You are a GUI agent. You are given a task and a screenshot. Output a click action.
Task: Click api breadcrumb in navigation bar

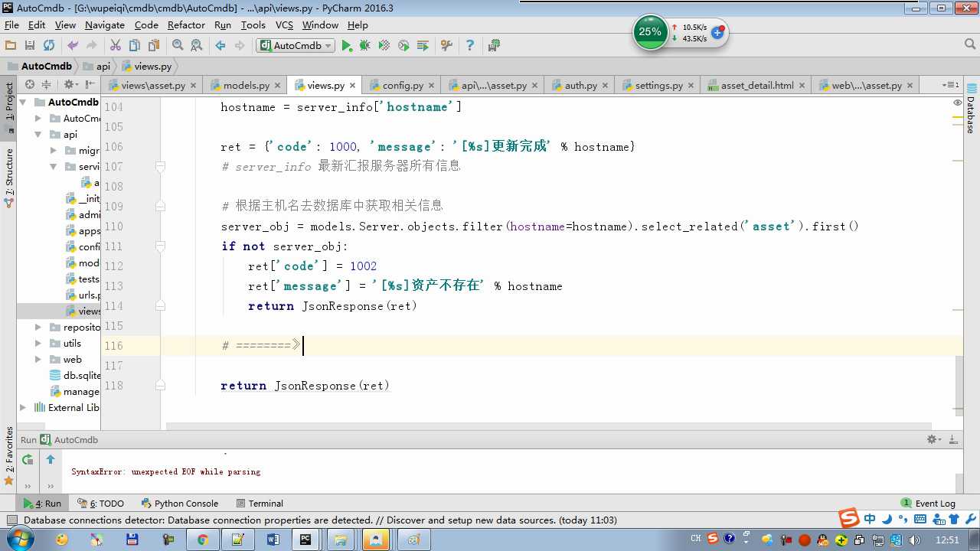pos(96,66)
